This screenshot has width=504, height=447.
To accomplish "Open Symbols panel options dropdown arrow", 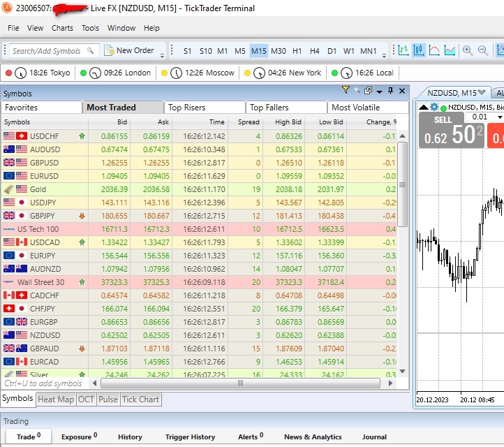I will pyautogui.click(x=379, y=91).
